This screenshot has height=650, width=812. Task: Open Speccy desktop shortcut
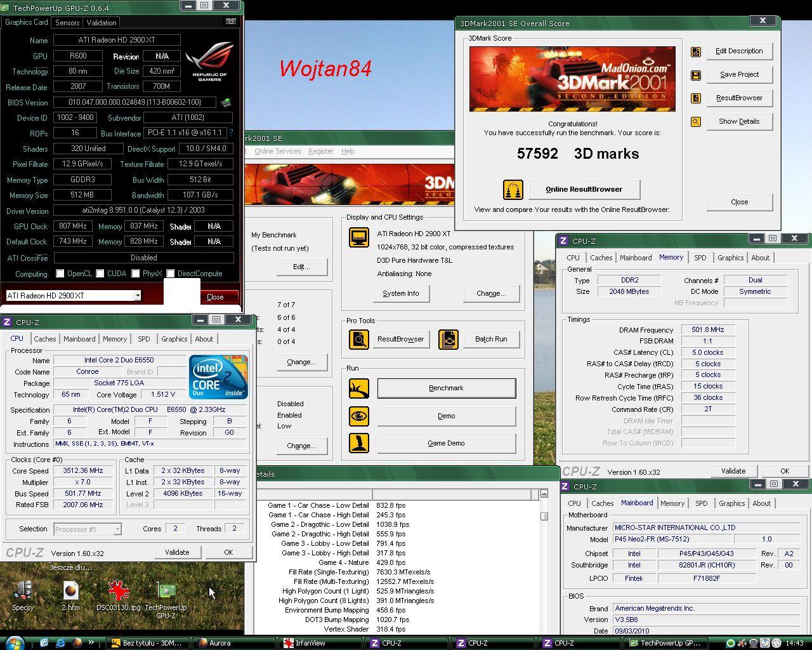(23, 596)
